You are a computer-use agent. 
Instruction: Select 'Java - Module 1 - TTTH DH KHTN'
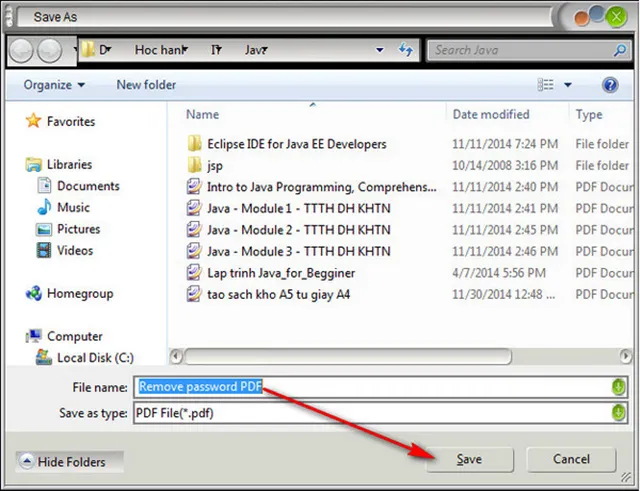click(299, 209)
